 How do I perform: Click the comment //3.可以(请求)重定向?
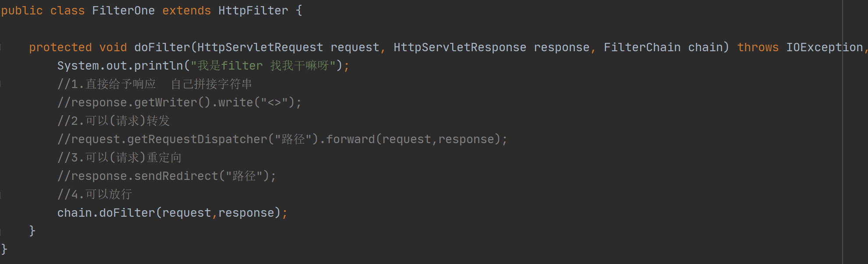click(119, 158)
